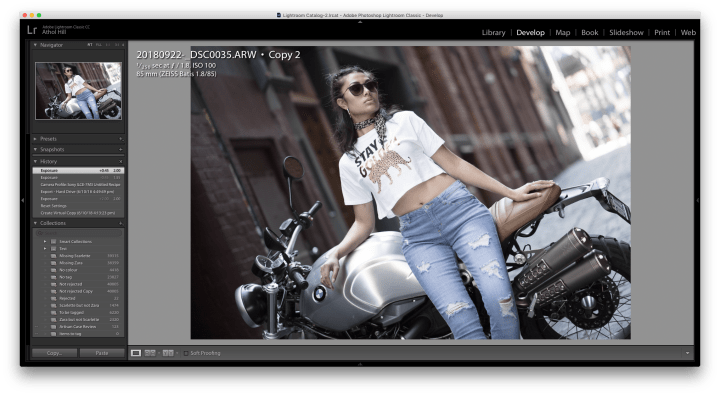Expand the Test collection set
The image size is (720, 395).
45,248
